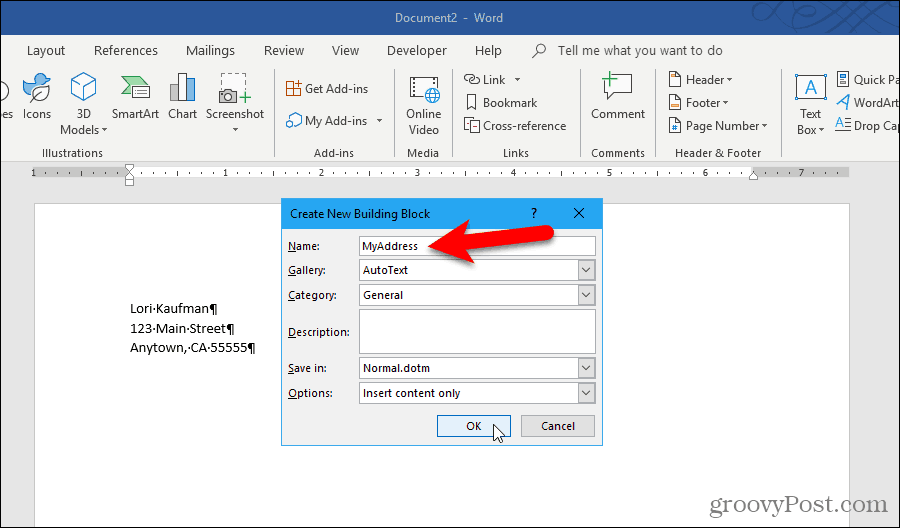
Task: Open Quick Parts menu
Action: (867, 79)
